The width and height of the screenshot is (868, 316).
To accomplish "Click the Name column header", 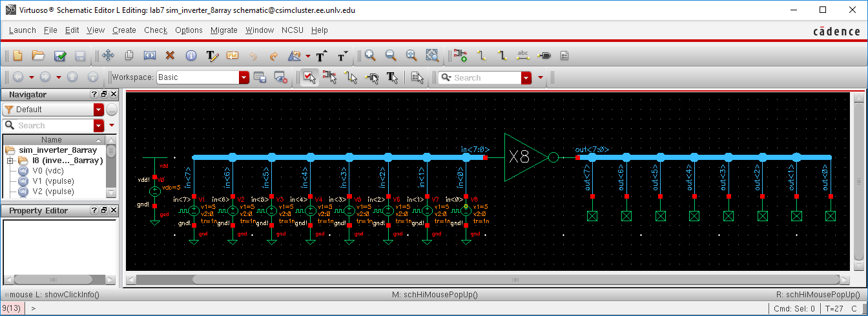I will point(52,140).
